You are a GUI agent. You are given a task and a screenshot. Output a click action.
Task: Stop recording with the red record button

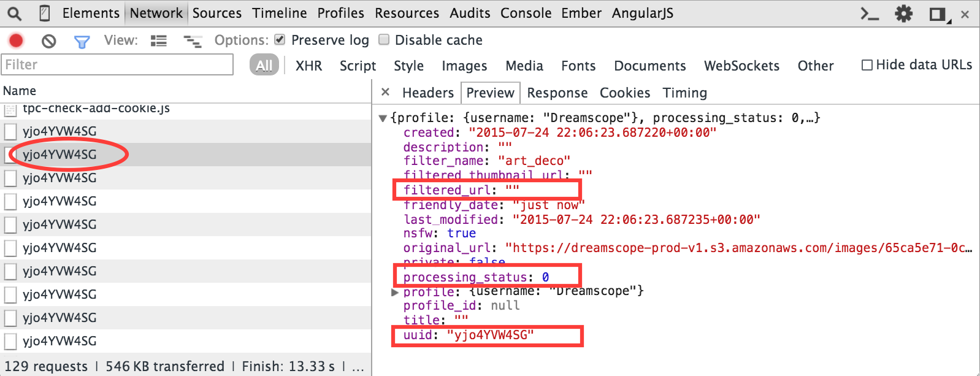[x=16, y=40]
